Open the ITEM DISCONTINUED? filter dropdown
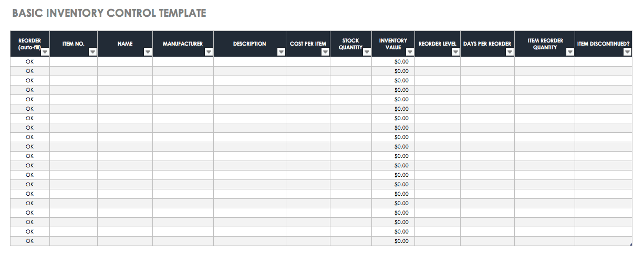 tap(627, 51)
